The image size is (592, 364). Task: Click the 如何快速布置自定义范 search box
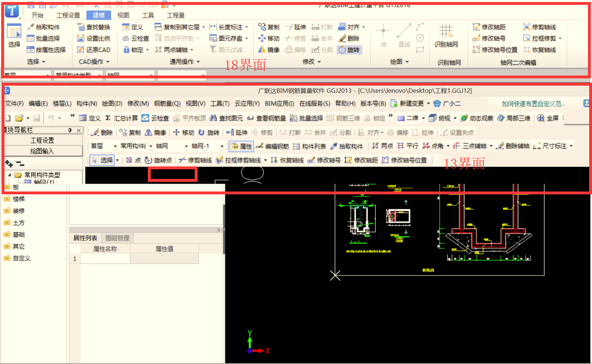coord(533,104)
